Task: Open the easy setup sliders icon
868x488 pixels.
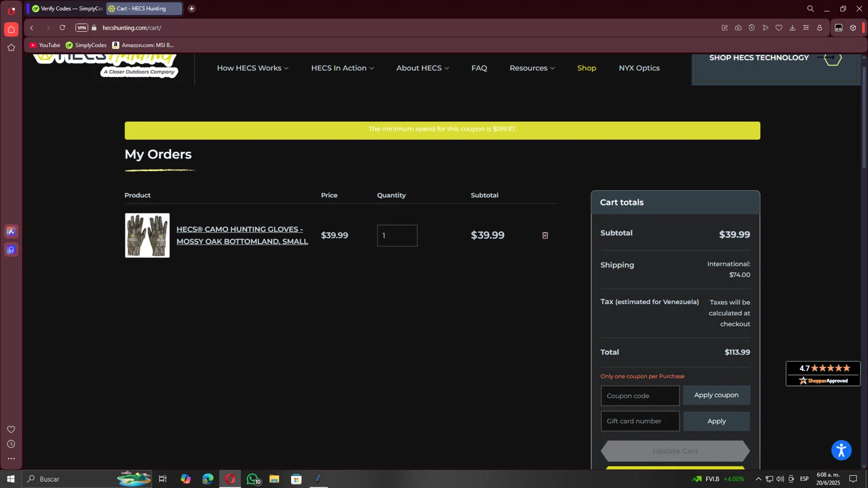Action: [806, 28]
